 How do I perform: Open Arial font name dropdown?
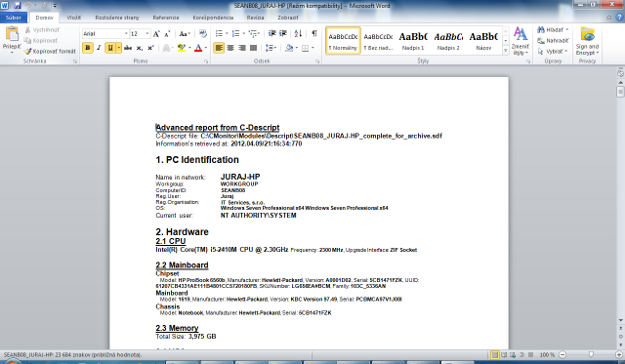126,34
